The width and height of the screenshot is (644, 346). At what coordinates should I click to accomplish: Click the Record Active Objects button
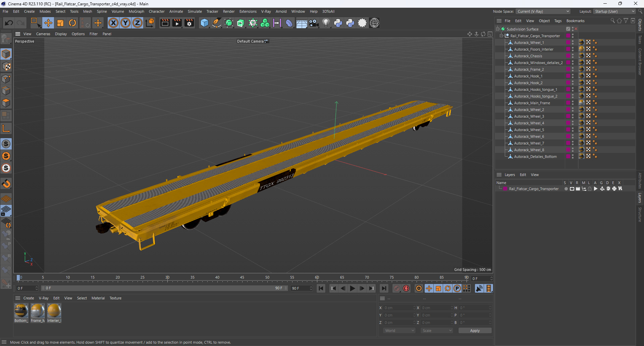[397, 288]
